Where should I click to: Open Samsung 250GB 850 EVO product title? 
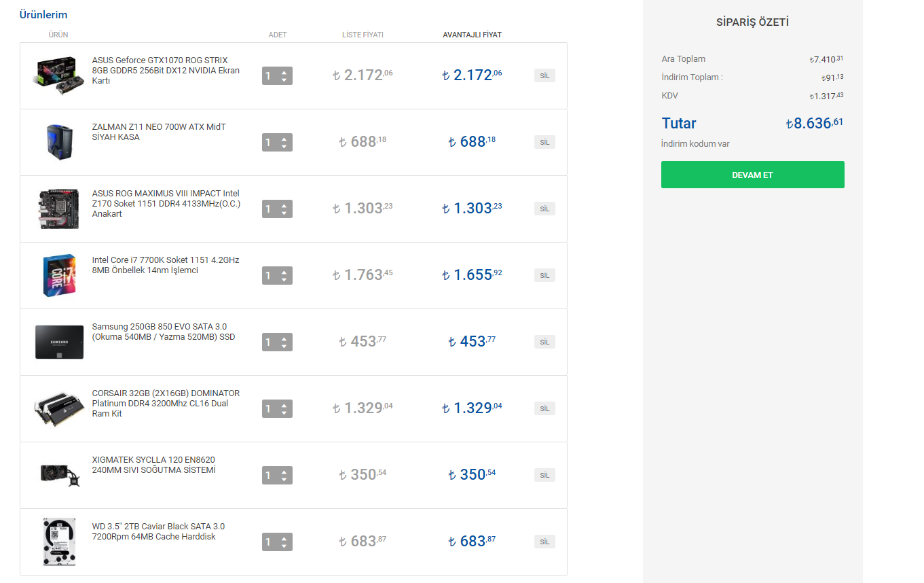(164, 332)
